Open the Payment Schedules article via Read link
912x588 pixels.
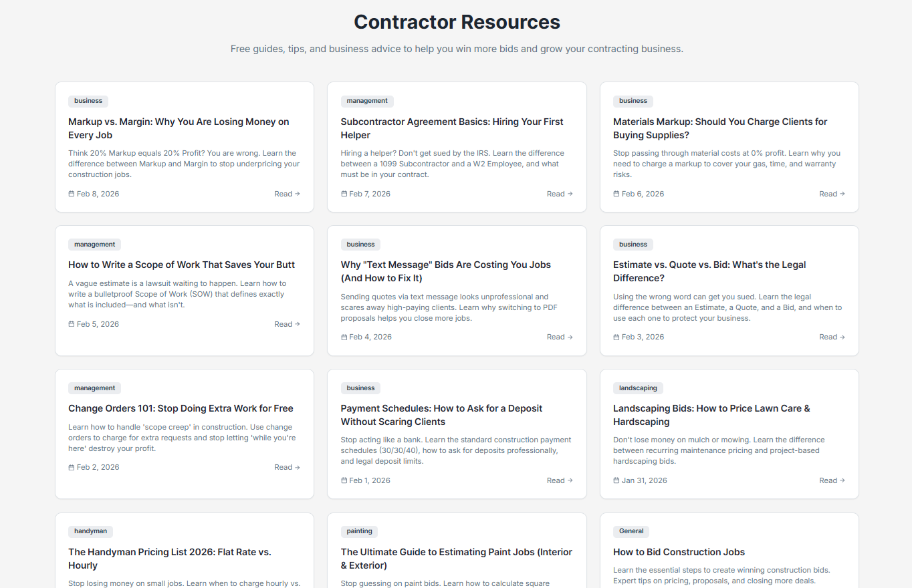tap(559, 480)
